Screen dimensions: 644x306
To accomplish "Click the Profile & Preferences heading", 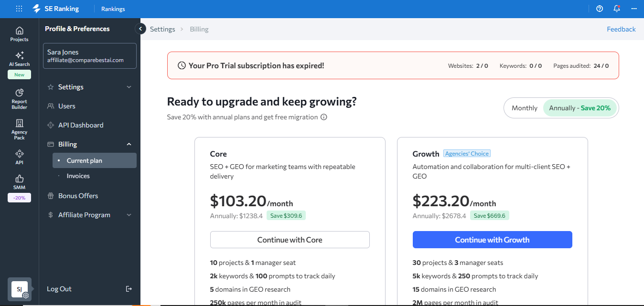I will 77,29.
